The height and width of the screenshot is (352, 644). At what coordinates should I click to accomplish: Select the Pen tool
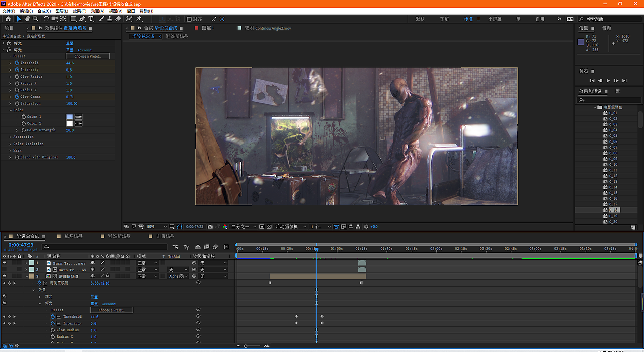coord(82,19)
